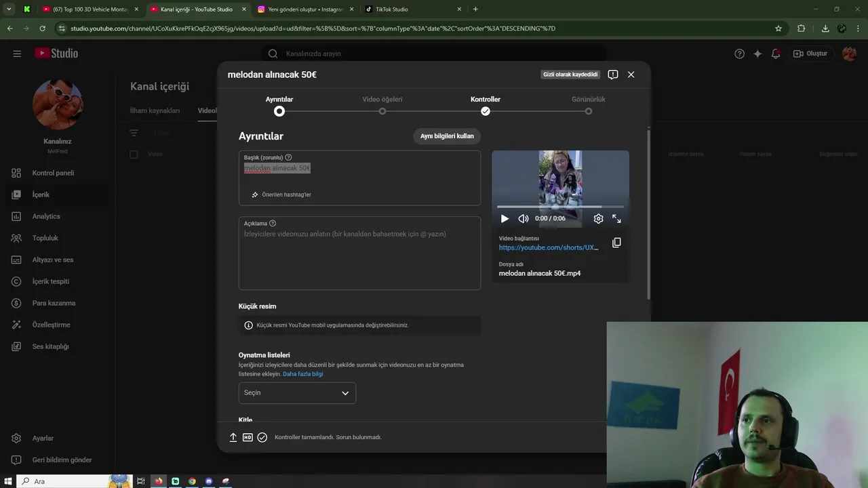
Task: Go to the Görünürlük step
Action: click(589, 105)
